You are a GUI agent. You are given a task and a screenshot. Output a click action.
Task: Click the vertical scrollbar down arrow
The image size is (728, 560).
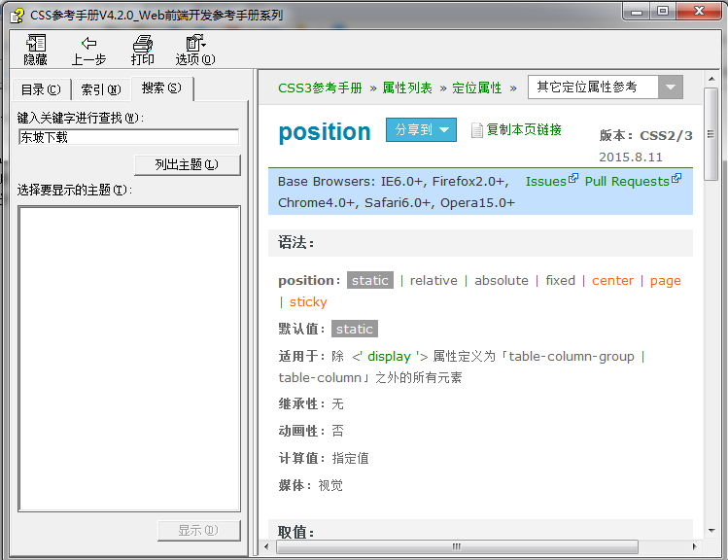[711, 530]
